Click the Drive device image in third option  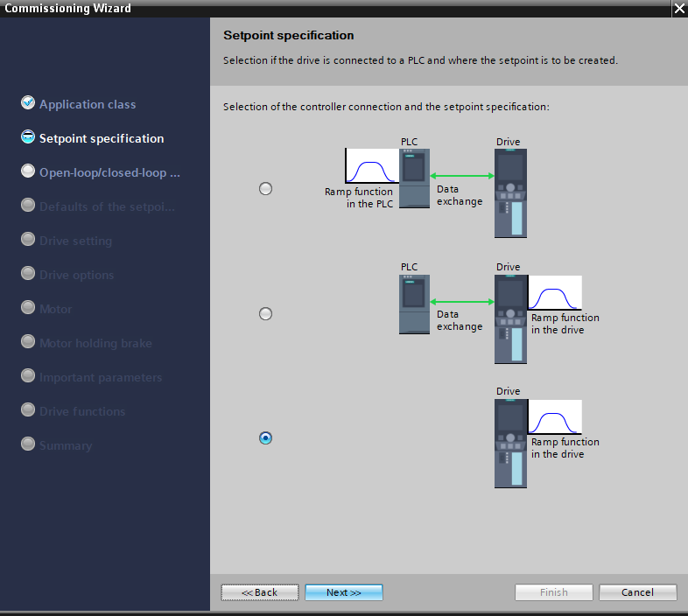510,444
